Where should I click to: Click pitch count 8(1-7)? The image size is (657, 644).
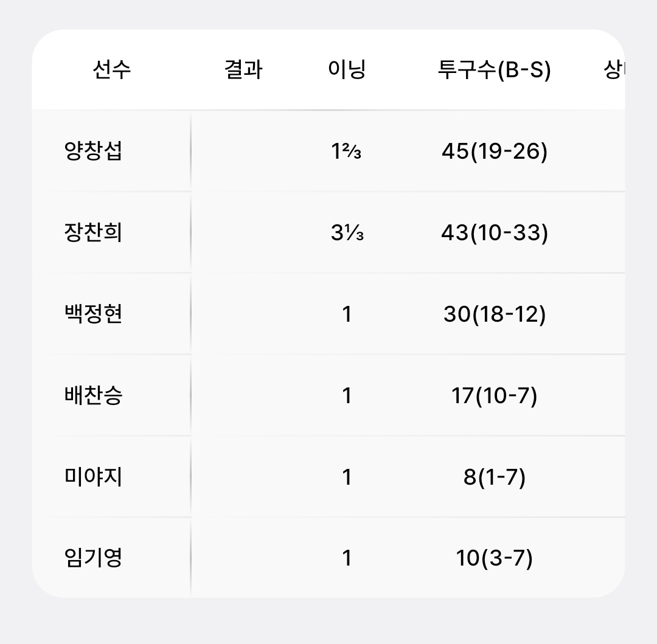(494, 477)
